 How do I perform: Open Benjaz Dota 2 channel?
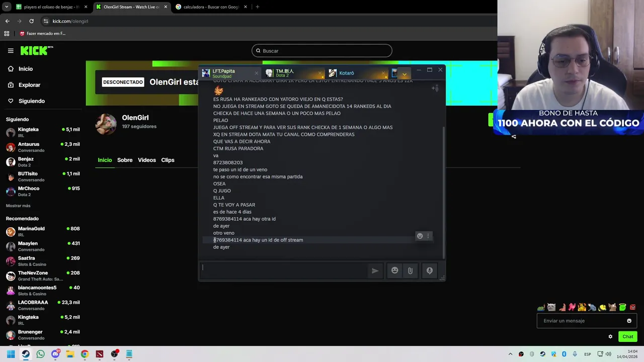[x=43, y=162]
